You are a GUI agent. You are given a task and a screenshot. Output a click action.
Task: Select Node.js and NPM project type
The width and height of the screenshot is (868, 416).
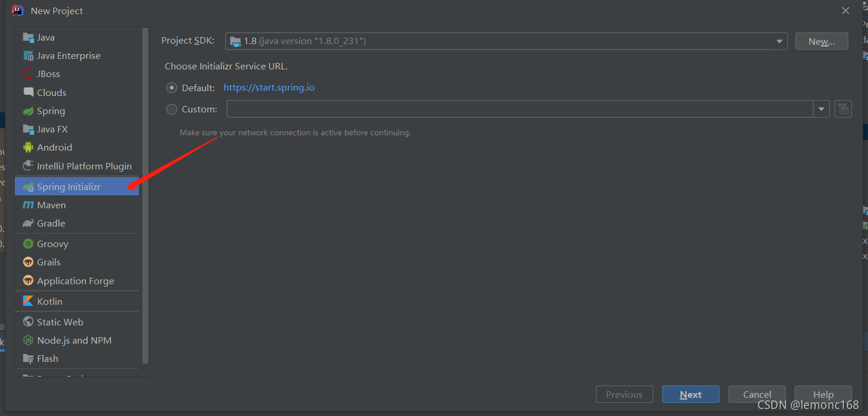pyautogui.click(x=77, y=341)
